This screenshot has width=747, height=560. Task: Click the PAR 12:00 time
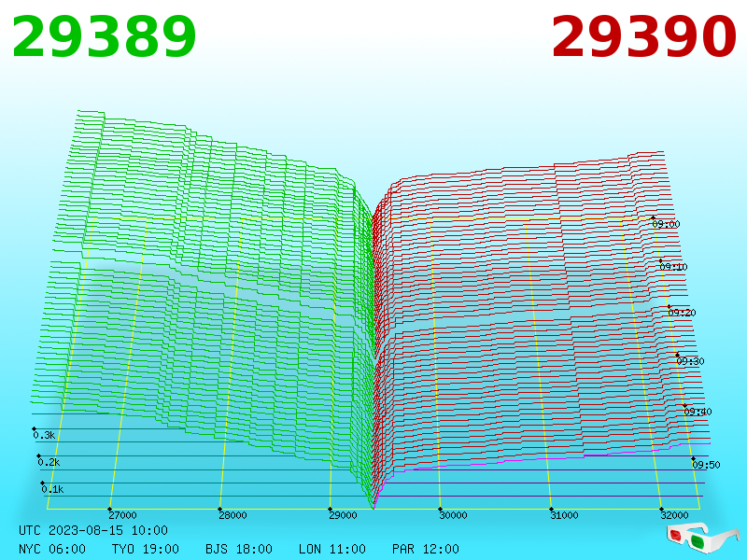(426, 549)
